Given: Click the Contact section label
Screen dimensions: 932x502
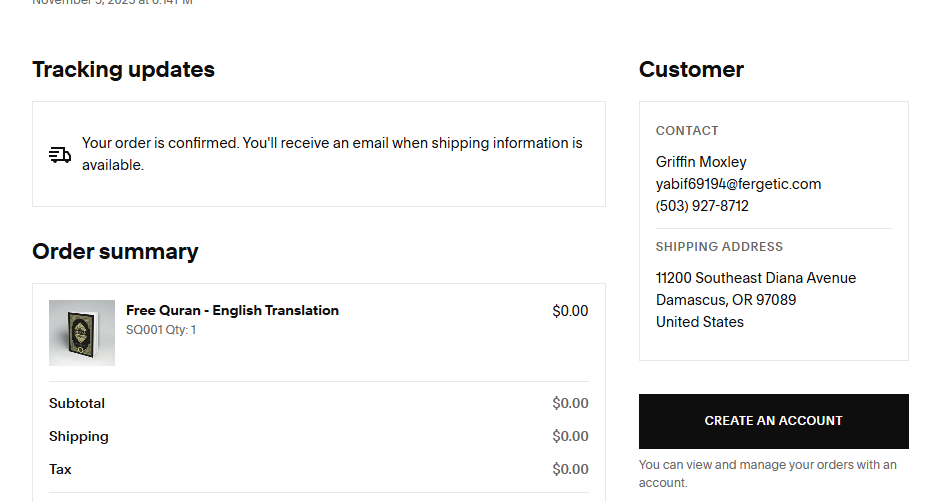Looking at the screenshot, I should 687,131.
